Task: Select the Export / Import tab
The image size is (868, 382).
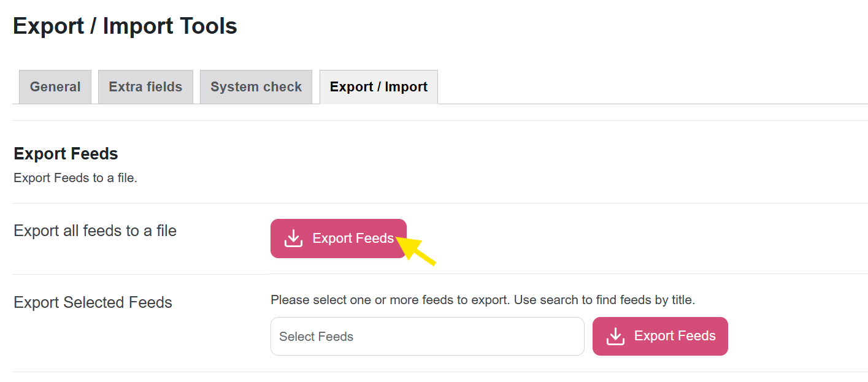Action: (378, 87)
